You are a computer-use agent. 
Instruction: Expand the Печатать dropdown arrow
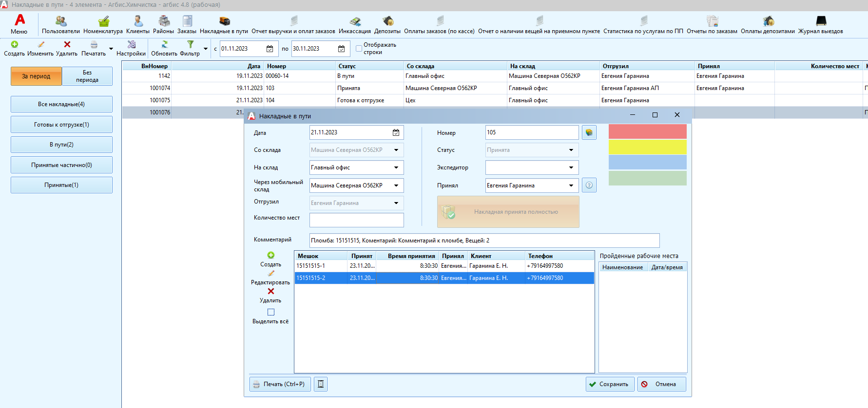pos(111,49)
